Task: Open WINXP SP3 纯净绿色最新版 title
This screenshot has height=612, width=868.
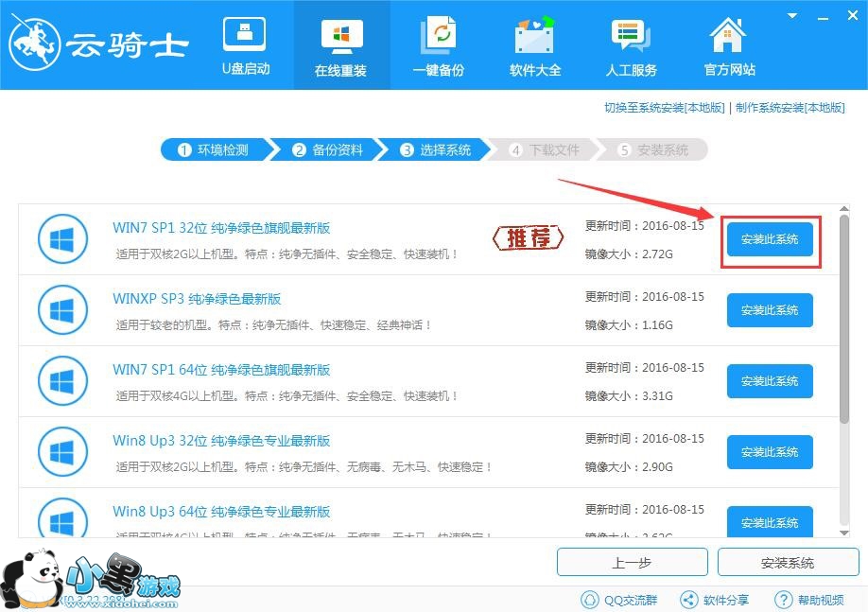Action: [197, 299]
